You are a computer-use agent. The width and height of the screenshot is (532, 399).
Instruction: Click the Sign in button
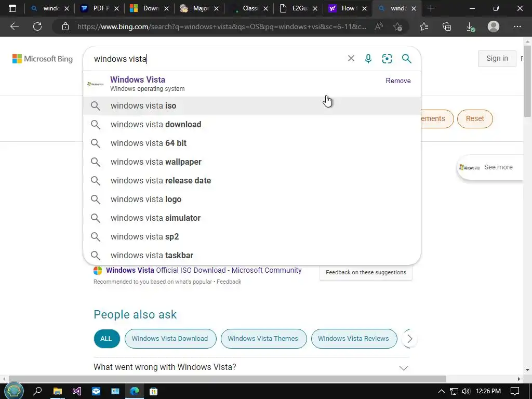(497, 58)
